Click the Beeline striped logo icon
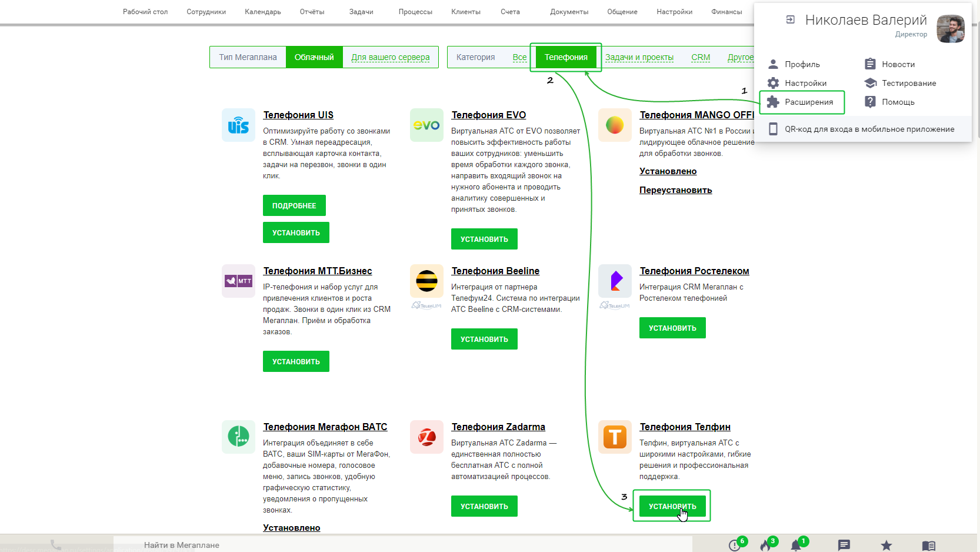The width and height of the screenshot is (980, 552). [426, 281]
